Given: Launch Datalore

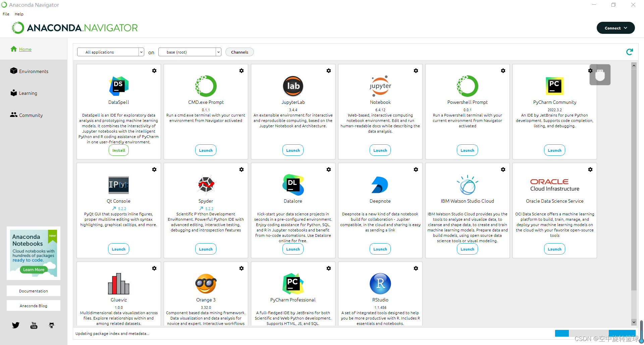Looking at the screenshot, I should (x=293, y=249).
